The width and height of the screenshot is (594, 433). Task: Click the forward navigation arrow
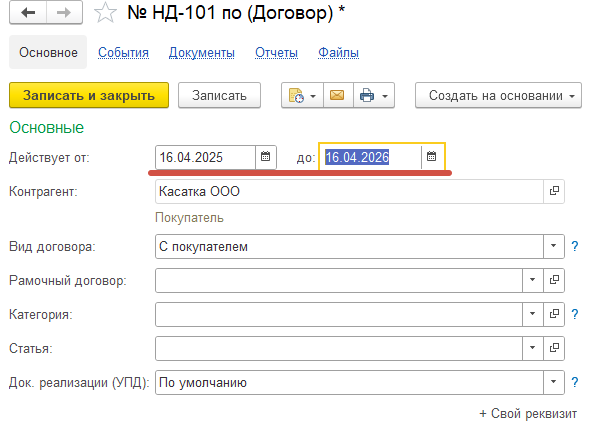pyautogui.click(x=64, y=13)
